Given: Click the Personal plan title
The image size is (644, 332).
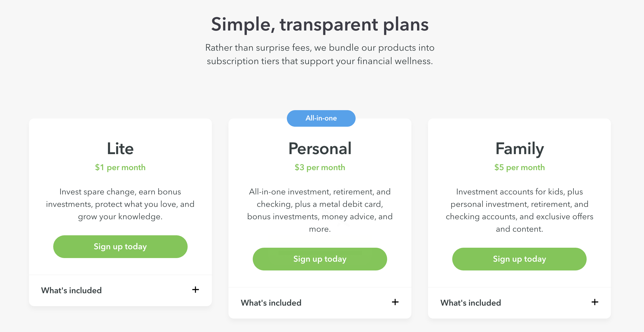Looking at the screenshot, I should tap(320, 148).
